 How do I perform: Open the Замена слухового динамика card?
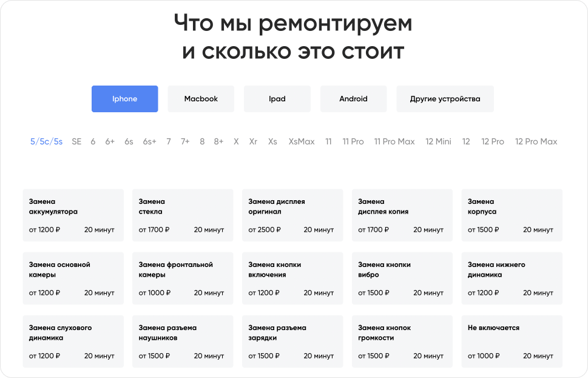point(73,341)
